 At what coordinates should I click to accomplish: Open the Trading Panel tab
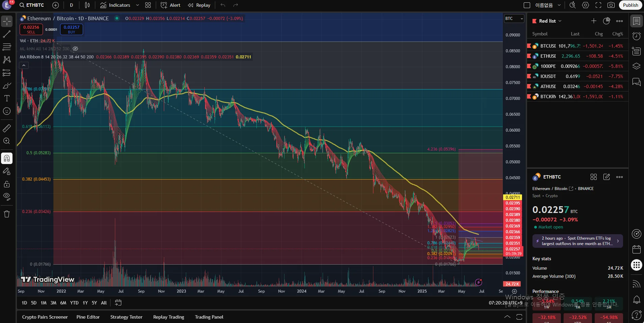click(209, 317)
